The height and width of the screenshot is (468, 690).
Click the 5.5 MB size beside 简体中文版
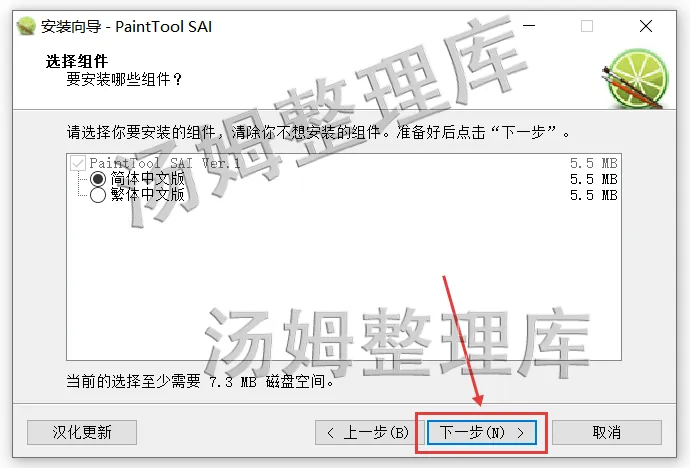(x=594, y=179)
